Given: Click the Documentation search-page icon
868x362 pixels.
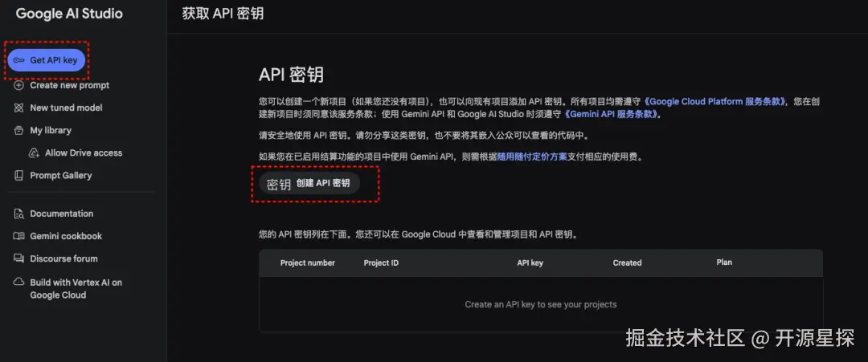Looking at the screenshot, I should click(18, 214).
